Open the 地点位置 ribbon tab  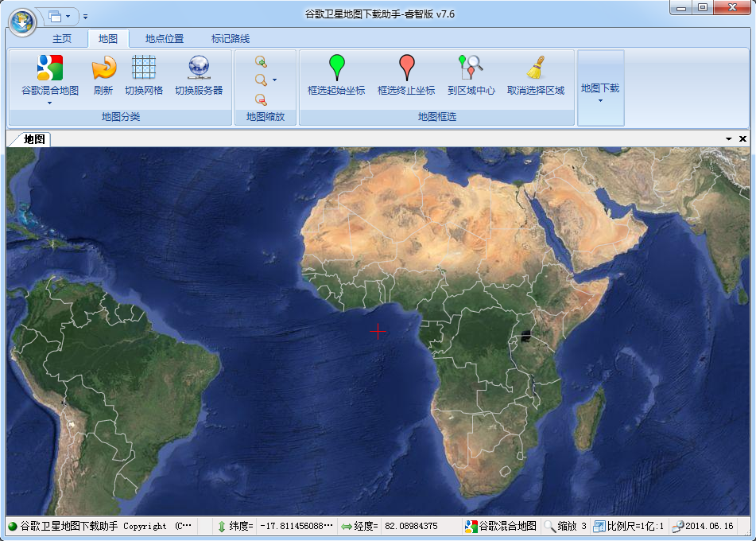point(165,39)
